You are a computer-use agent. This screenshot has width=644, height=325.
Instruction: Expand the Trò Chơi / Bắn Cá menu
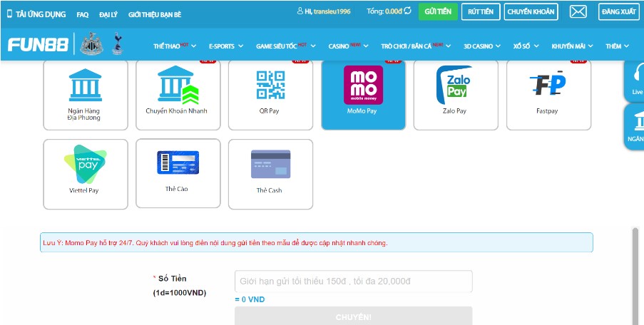[x=416, y=46]
